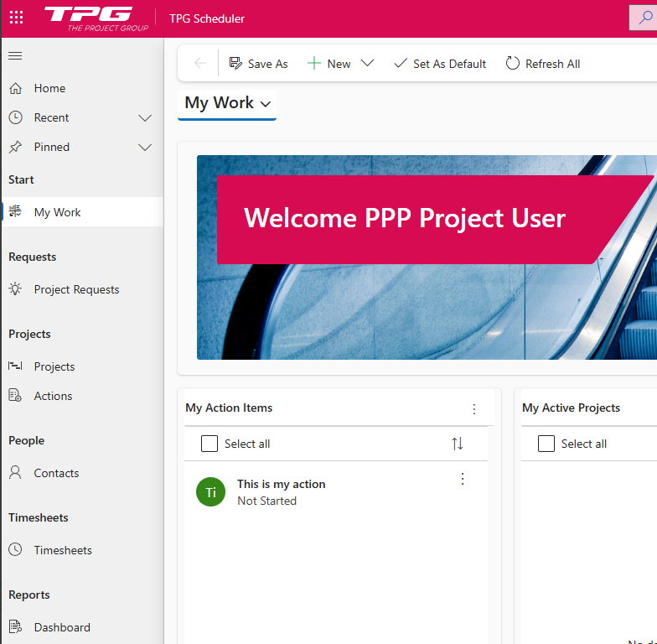
Task: Expand the Recent section chevron
Action: click(144, 118)
